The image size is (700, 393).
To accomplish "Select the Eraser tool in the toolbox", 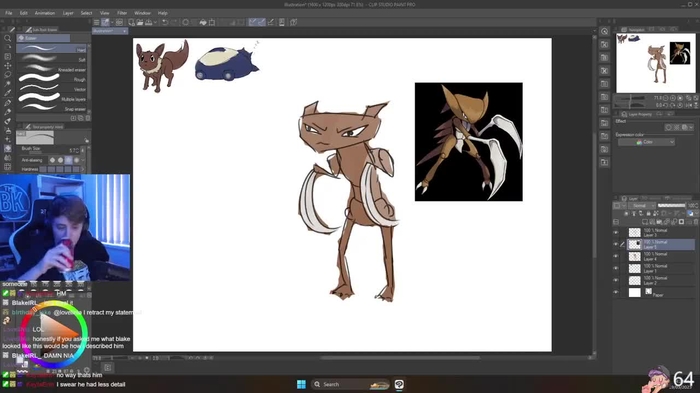I will pyautogui.click(x=8, y=148).
